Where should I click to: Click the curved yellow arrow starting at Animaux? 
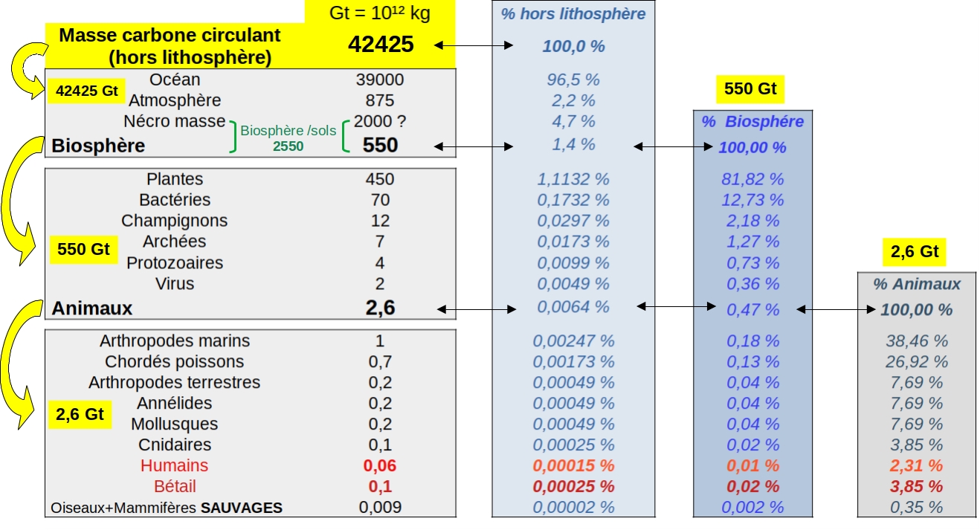click(x=18, y=364)
